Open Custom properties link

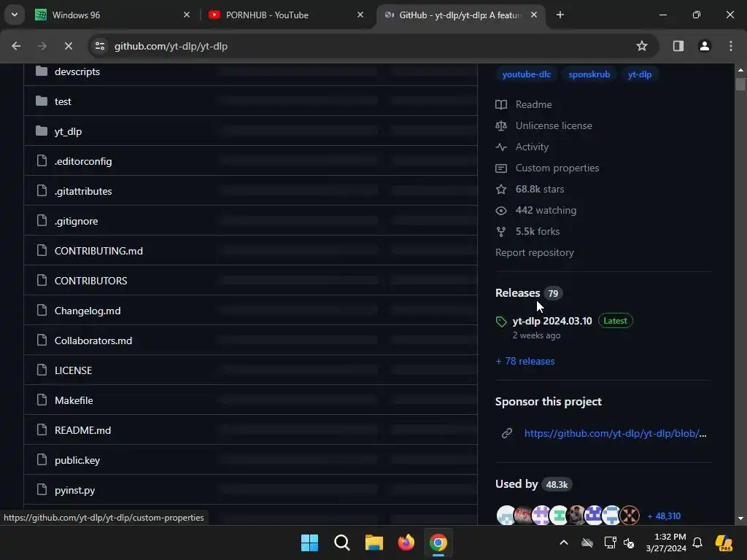(x=557, y=168)
